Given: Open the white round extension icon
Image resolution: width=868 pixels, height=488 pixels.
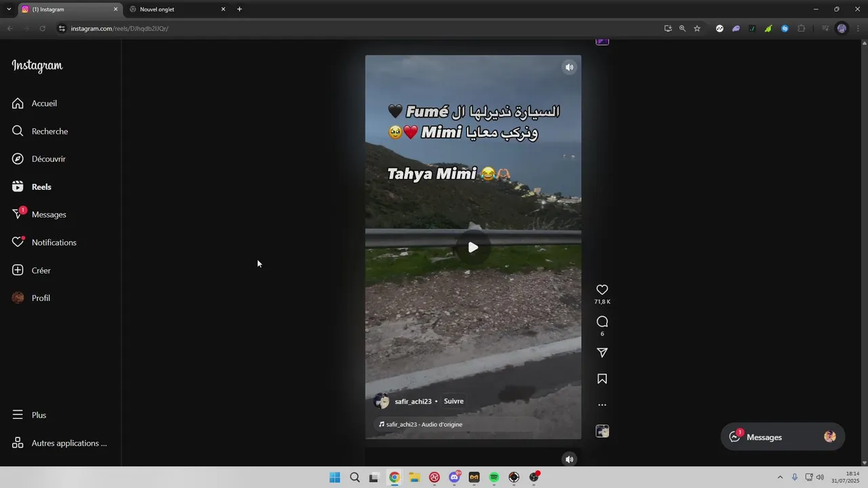Looking at the screenshot, I should [x=719, y=28].
